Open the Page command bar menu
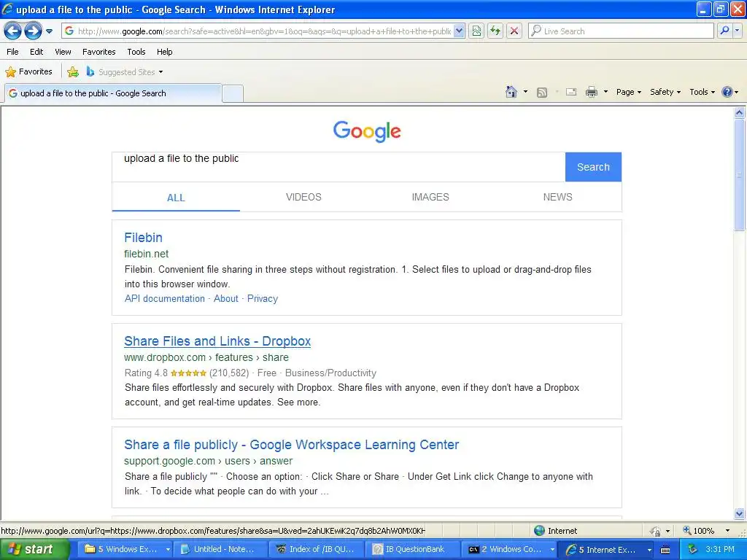The height and width of the screenshot is (560, 747). click(628, 92)
